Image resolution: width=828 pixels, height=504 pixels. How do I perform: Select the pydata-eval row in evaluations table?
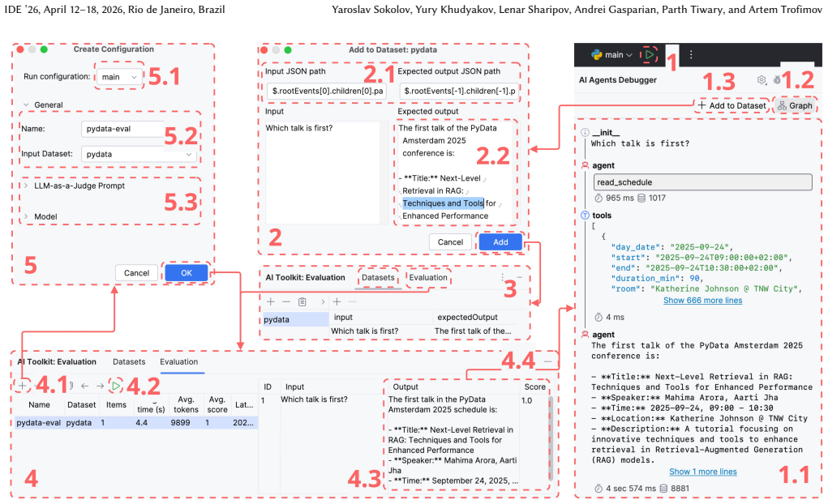[x=135, y=423]
